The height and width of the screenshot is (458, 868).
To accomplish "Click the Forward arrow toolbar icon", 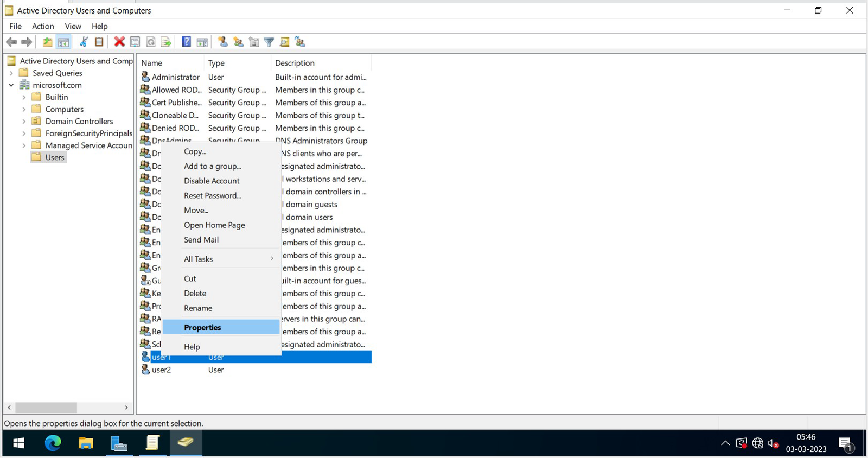I will [27, 42].
